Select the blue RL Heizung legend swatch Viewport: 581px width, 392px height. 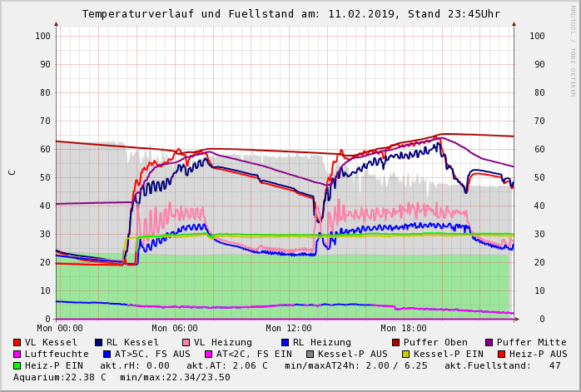tap(285, 342)
